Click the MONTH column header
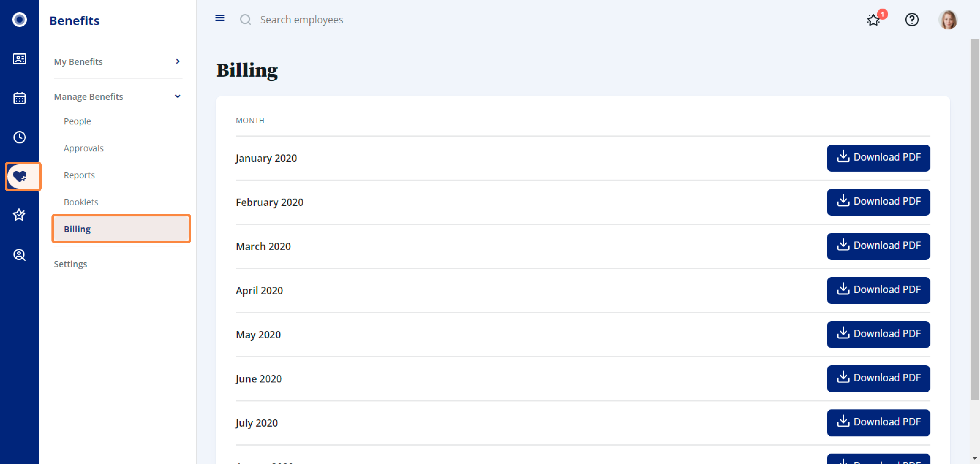Screen dimensions: 980x464 (250, 121)
